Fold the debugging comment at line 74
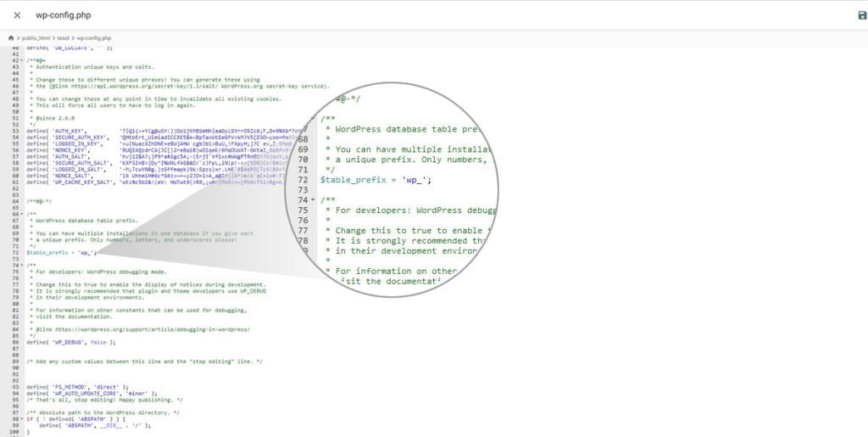 (23, 266)
